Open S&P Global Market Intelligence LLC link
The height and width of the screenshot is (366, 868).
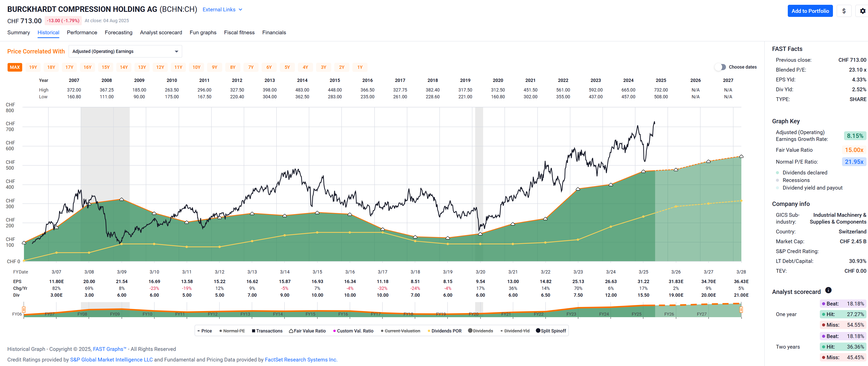[x=111, y=360]
